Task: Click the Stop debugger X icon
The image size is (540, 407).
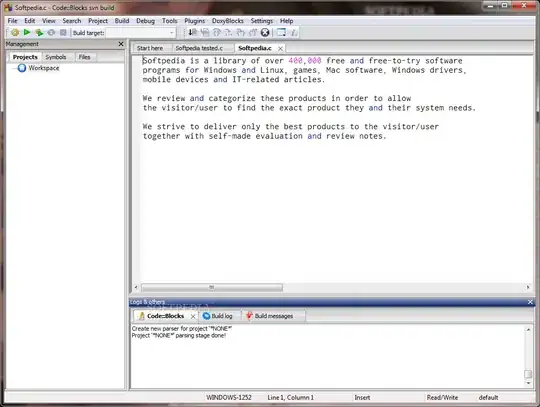Action: [265, 32]
